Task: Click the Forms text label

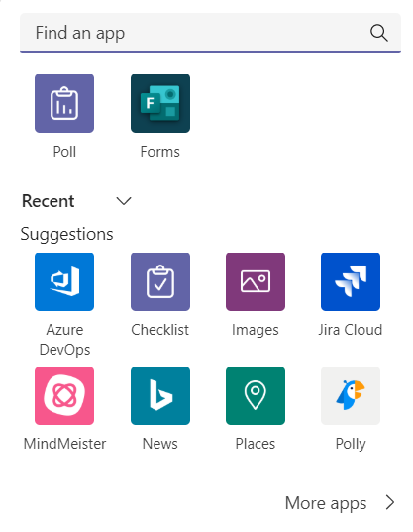Action: (x=160, y=152)
